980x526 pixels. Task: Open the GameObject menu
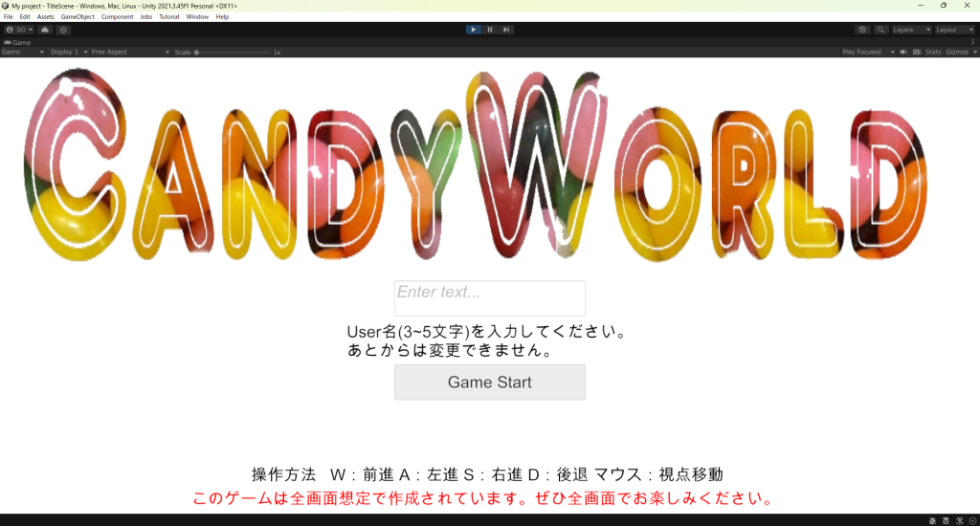click(77, 17)
